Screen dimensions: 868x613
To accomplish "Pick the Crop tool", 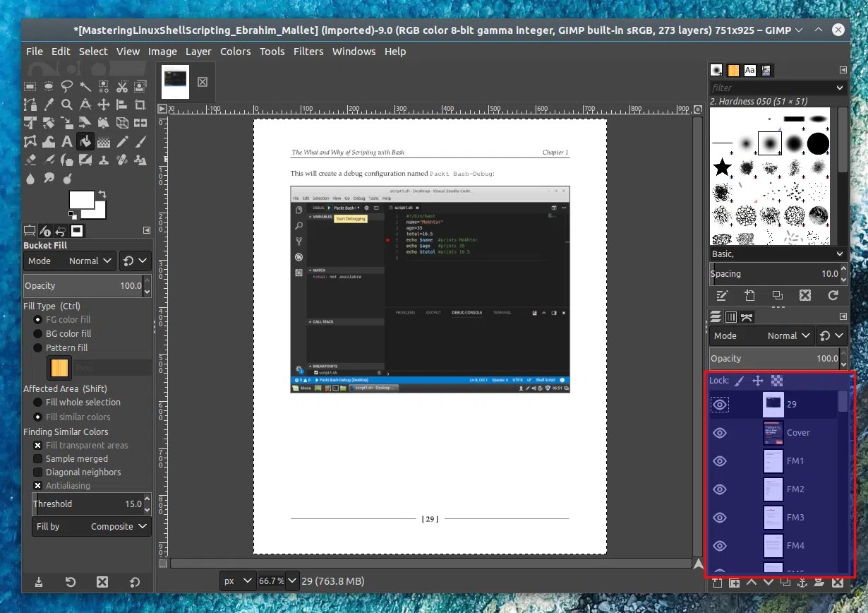I will click(x=140, y=104).
